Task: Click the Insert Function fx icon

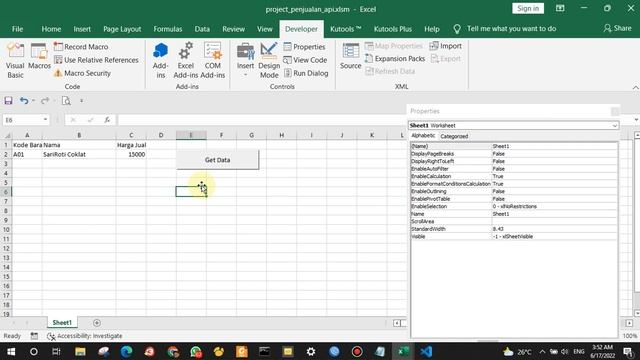Action: (x=107, y=120)
